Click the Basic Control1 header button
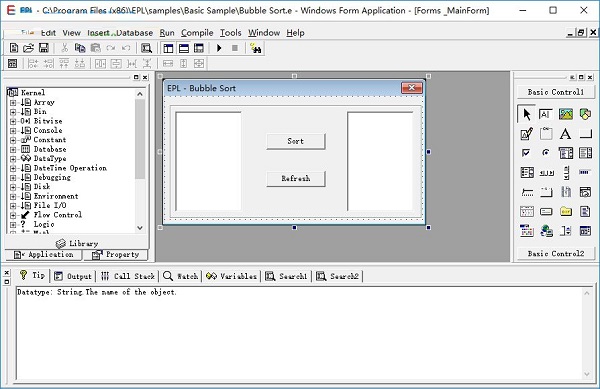This screenshot has height=389, width=600. click(x=556, y=92)
